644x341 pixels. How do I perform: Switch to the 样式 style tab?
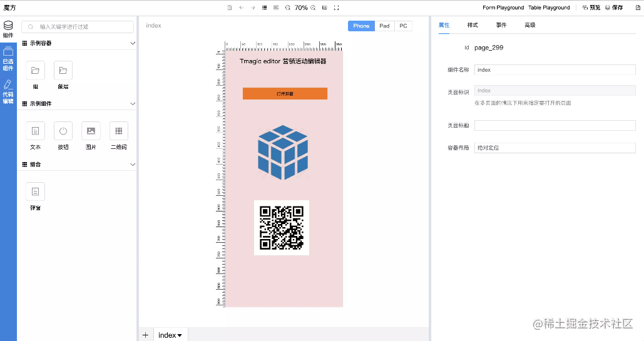(x=473, y=25)
